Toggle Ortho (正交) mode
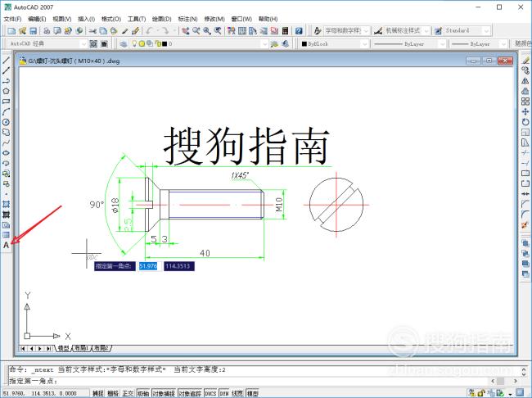Viewport: 532px width, 398px height. [x=128, y=393]
